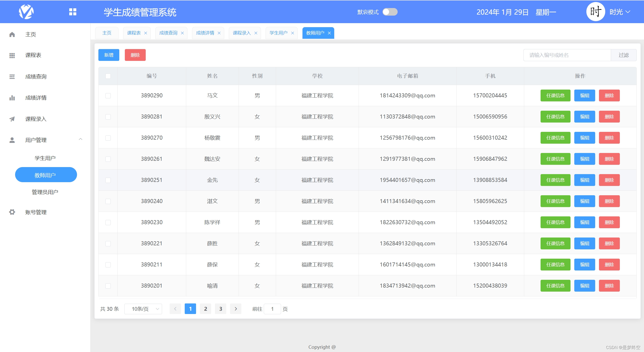Click the blue 新增 button
This screenshot has height=352, width=644.
pos(109,55)
